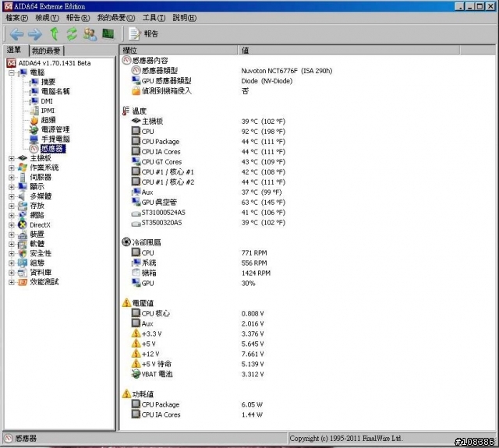Open the 檢視(V) menu
Image resolution: width=499 pixels, height=448 pixels.
pos(47,18)
